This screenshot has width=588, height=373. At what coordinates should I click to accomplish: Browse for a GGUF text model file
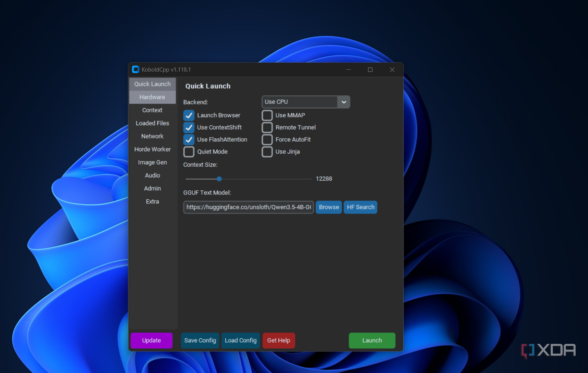point(329,207)
